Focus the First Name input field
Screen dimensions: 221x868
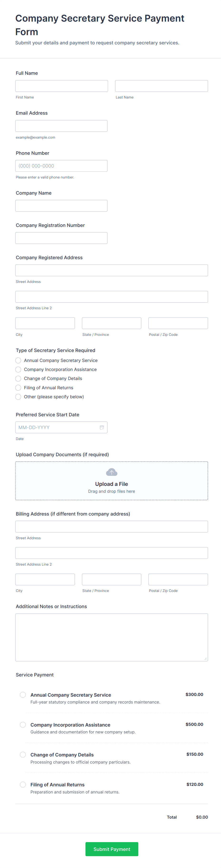(x=61, y=86)
